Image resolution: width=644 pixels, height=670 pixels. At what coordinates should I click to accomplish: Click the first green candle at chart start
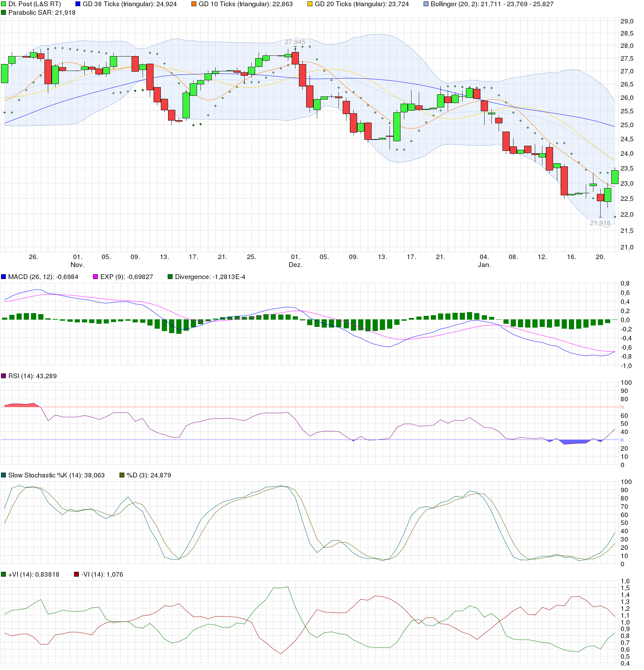[4, 73]
